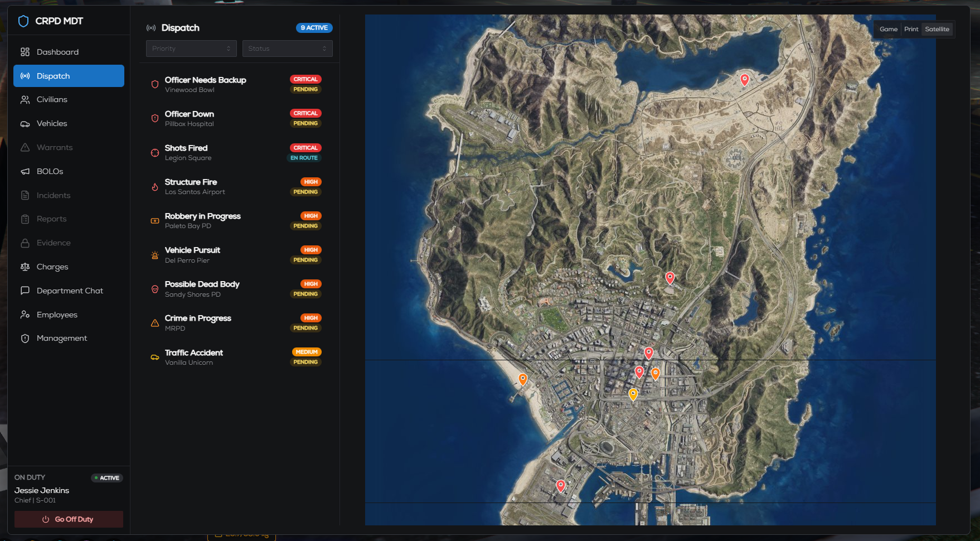Open the Status filter dropdown
980x541 pixels.
288,49
